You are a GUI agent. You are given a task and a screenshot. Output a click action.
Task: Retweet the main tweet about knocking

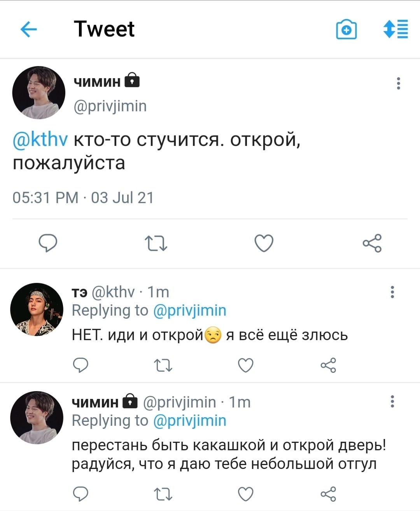click(156, 244)
